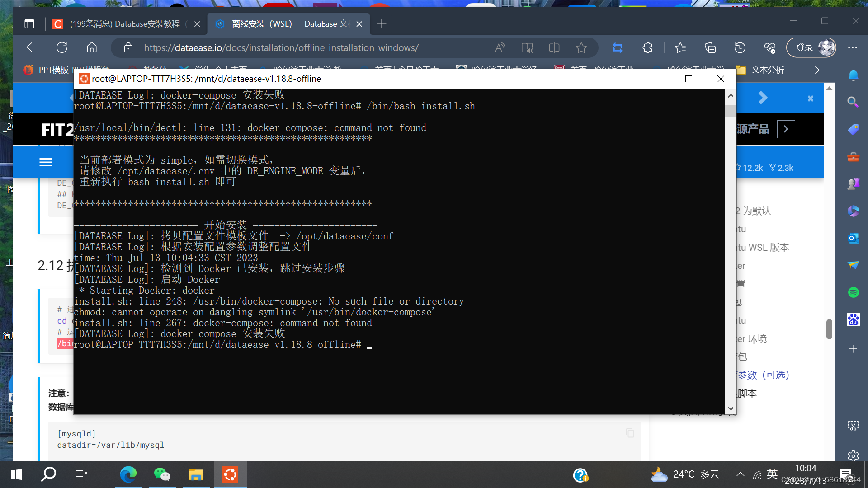The width and height of the screenshot is (868, 488).
Task: Toggle the add-to-favorites star
Action: pyautogui.click(x=581, y=47)
